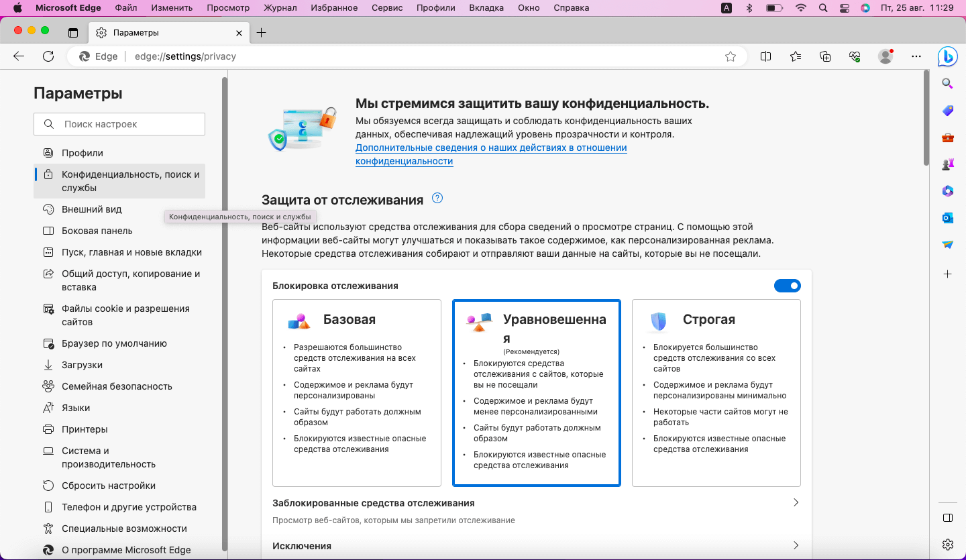Viewport: 966px width, 560px height.
Task: Click the settings navigation pane scrollbar
Action: [224, 314]
